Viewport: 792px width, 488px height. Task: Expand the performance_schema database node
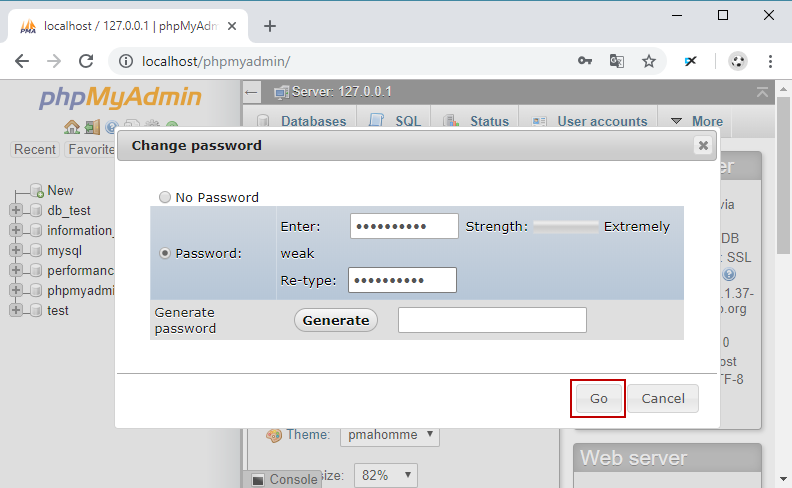(16, 270)
